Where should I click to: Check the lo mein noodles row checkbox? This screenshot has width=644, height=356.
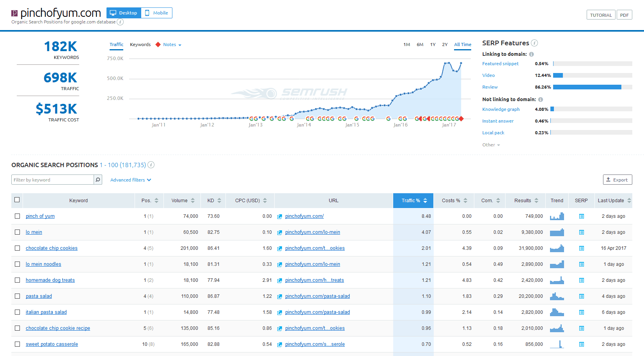[x=17, y=264]
